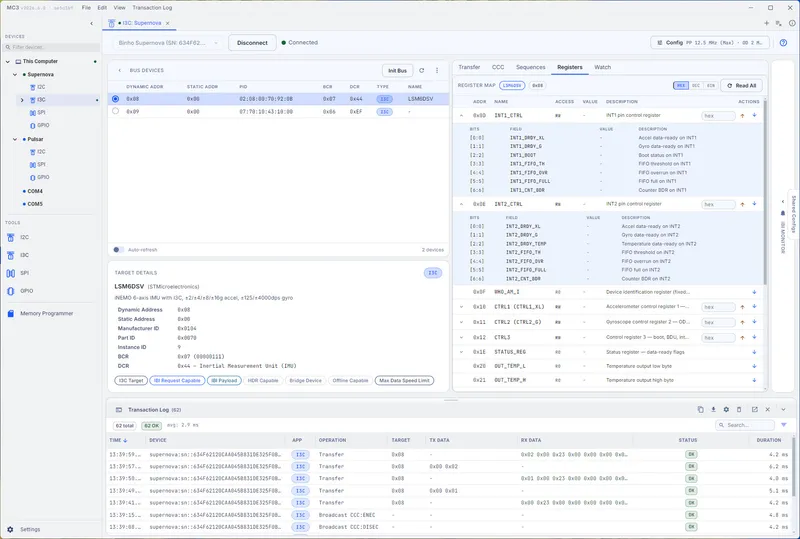The image size is (800, 539).
Task: Filter transaction log with funnel icon
Action: (784, 425)
